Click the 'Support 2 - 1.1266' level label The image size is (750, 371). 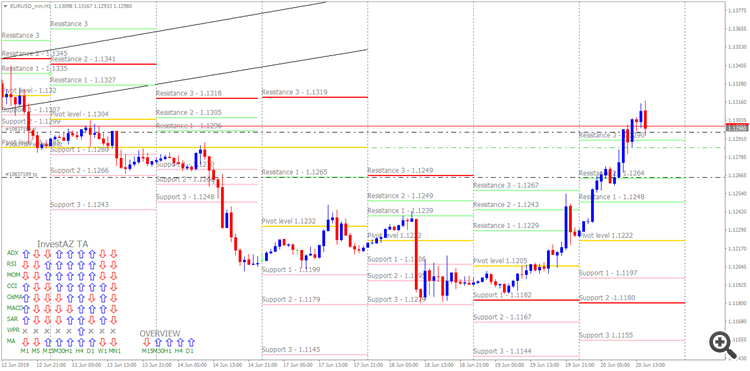pyautogui.click(x=79, y=170)
